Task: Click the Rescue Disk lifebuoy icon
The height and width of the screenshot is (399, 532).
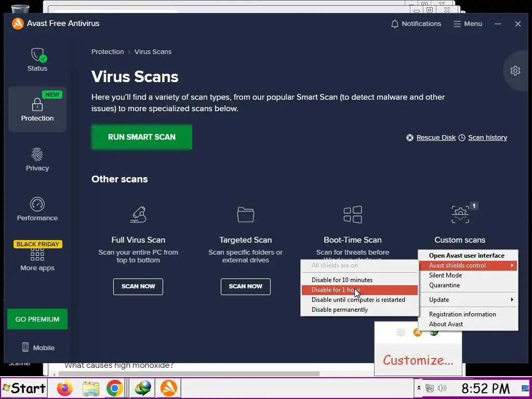Action: [x=410, y=137]
